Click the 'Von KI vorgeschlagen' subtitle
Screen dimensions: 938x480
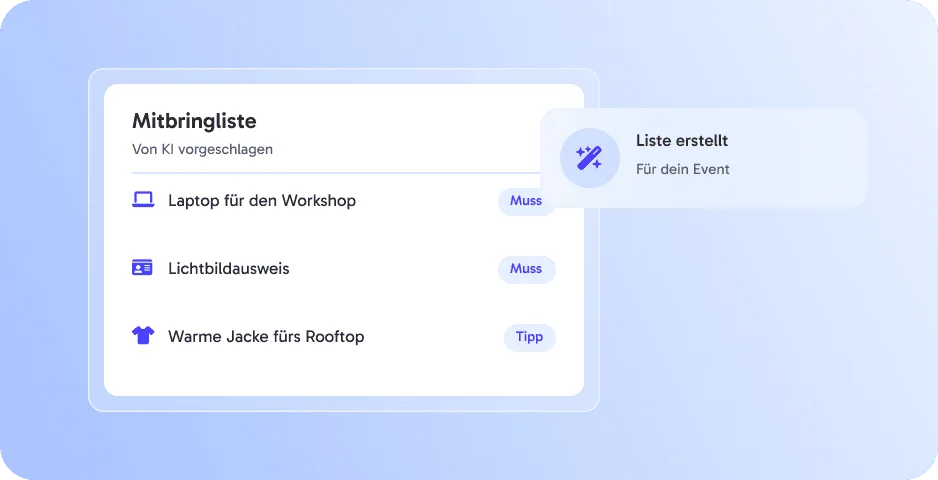pyautogui.click(x=202, y=150)
